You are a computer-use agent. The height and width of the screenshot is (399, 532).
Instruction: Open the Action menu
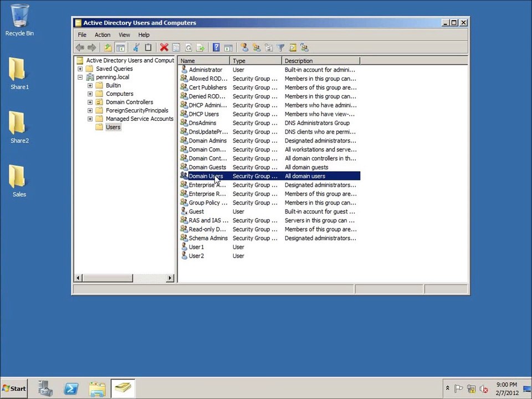click(x=103, y=34)
